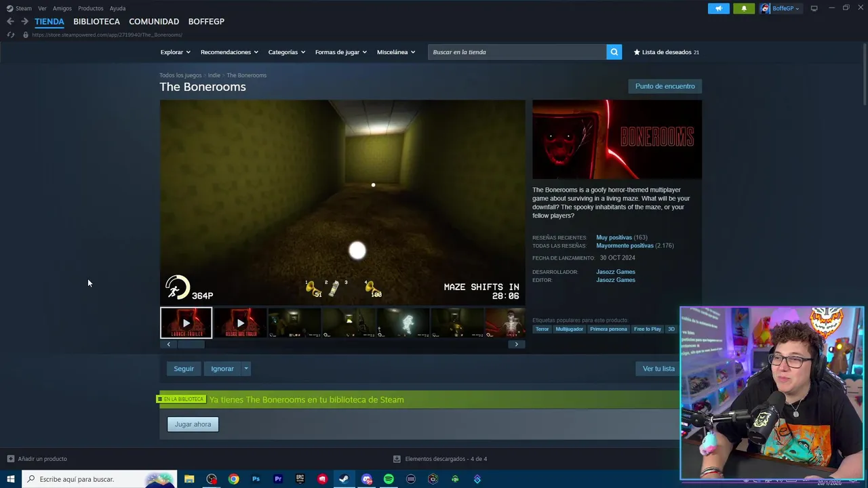Open the BoffeGP account dropdown

click(x=785, y=8)
